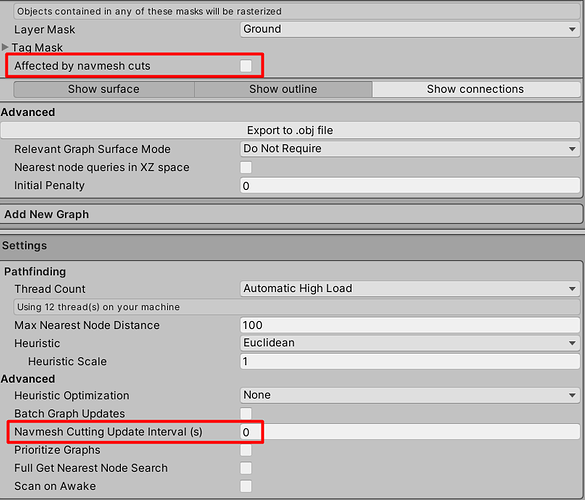
Task: Open the Heuristic dropdown showing Euclidean
Action: (410, 343)
